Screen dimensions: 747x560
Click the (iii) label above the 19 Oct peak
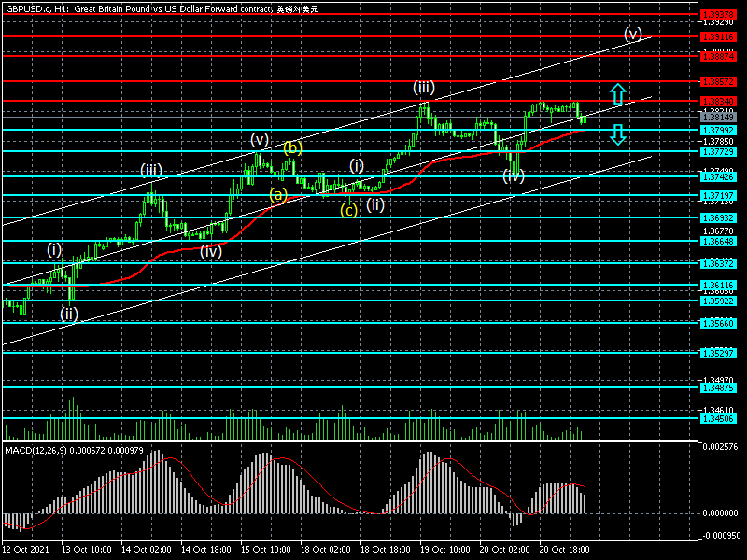(x=424, y=87)
